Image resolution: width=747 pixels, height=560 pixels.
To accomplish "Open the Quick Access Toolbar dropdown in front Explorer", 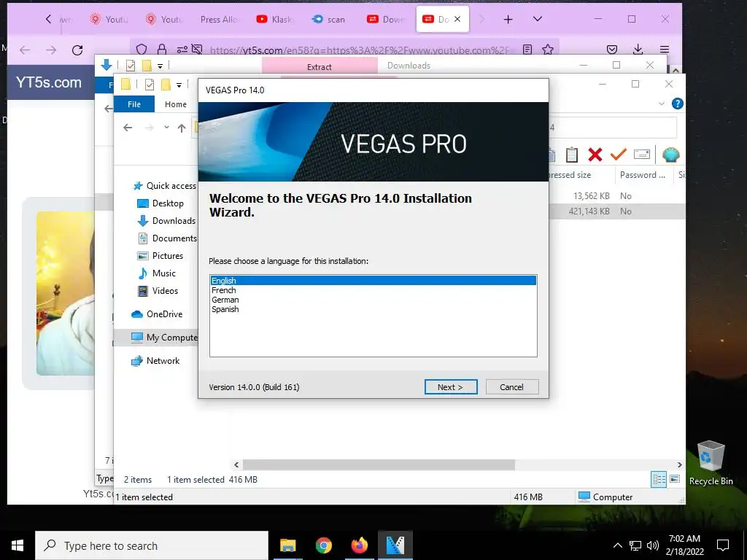I will tap(179, 85).
